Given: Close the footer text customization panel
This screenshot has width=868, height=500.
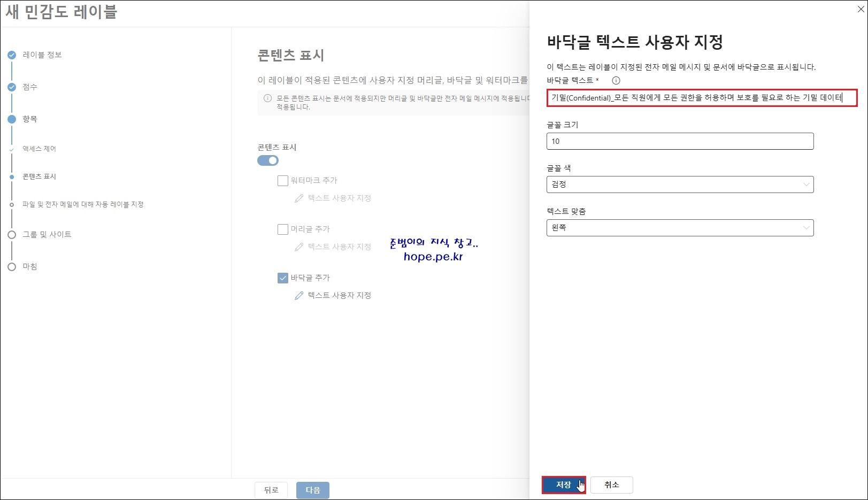Looking at the screenshot, I should point(861,9).
